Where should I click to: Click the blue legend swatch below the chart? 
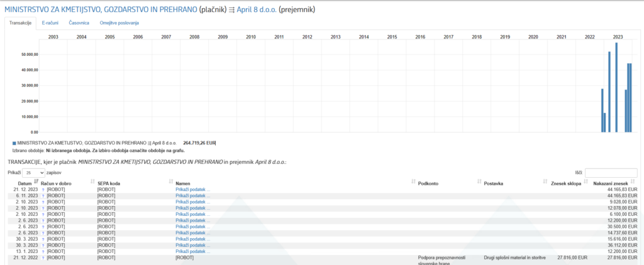[x=14, y=143]
